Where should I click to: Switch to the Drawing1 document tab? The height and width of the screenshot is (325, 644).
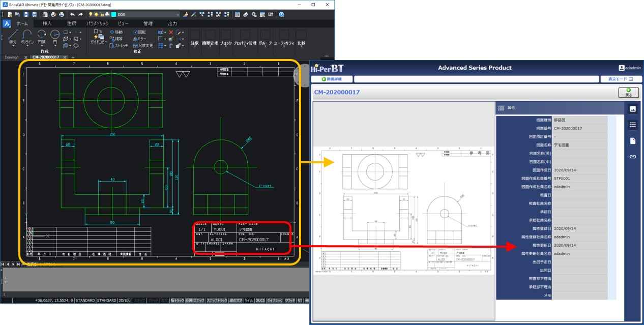point(12,57)
